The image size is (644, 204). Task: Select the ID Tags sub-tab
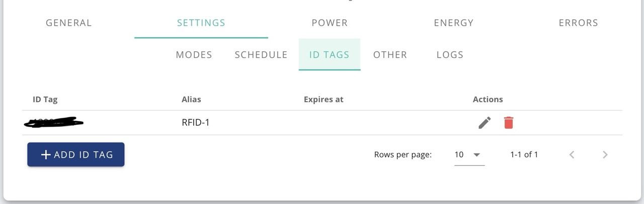coord(330,54)
